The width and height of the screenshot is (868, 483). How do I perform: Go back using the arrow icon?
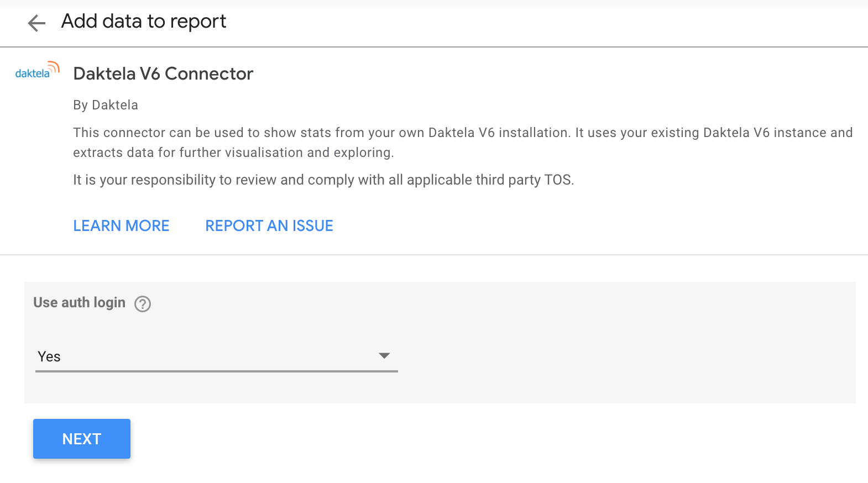coord(36,23)
